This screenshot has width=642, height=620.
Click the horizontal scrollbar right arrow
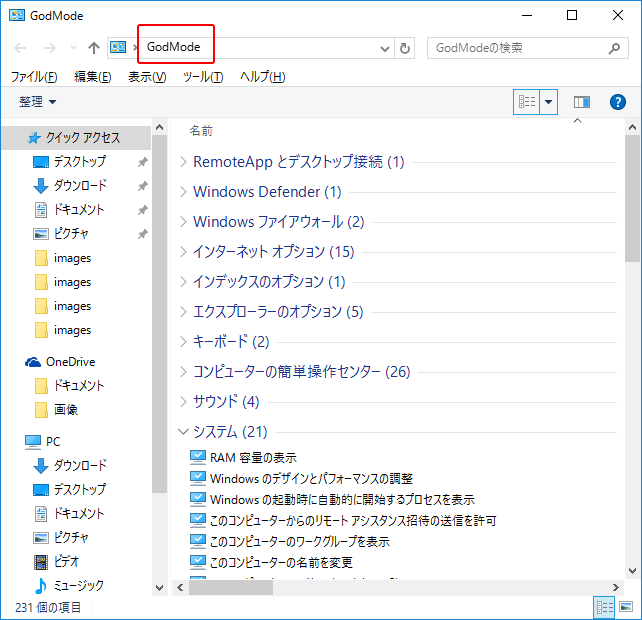click(615, 588)
